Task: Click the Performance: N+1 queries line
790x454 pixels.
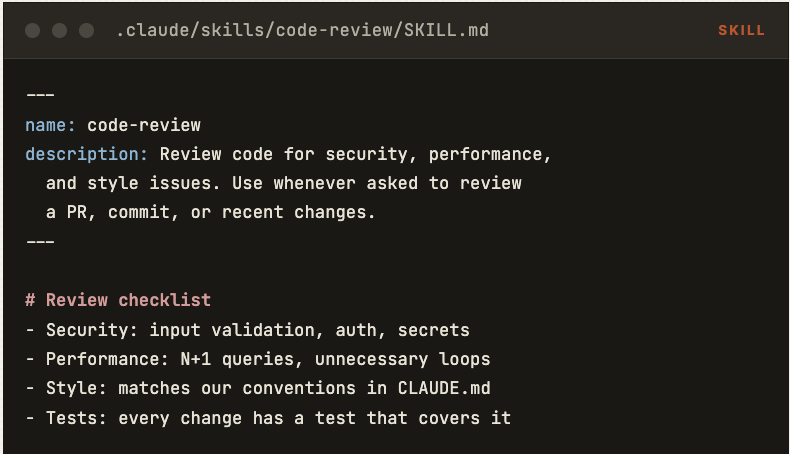Action: (x=257, y=359)
